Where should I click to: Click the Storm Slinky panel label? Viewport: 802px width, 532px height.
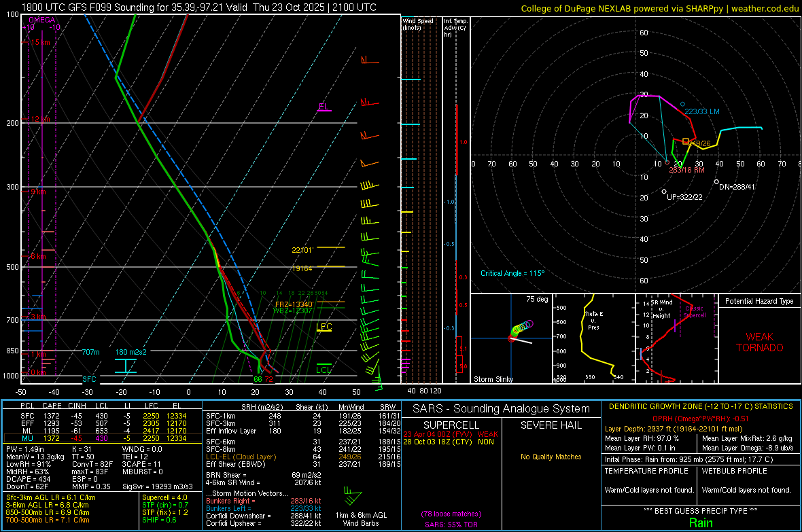tap(493, 379)
